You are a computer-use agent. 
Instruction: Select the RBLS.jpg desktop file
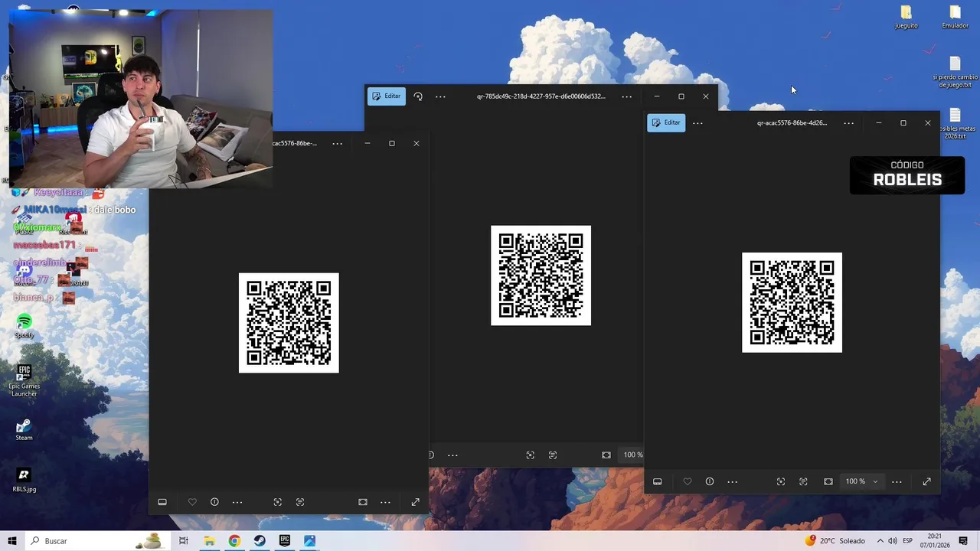click(24, 480)
